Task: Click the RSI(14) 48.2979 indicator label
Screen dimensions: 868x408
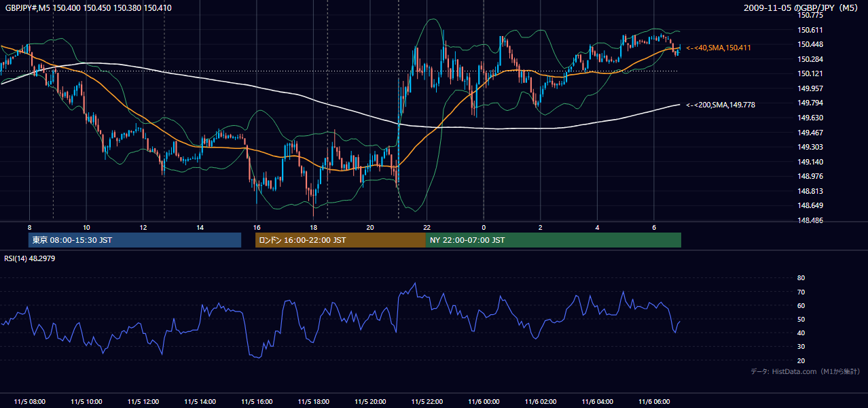Action: [29, 258]
